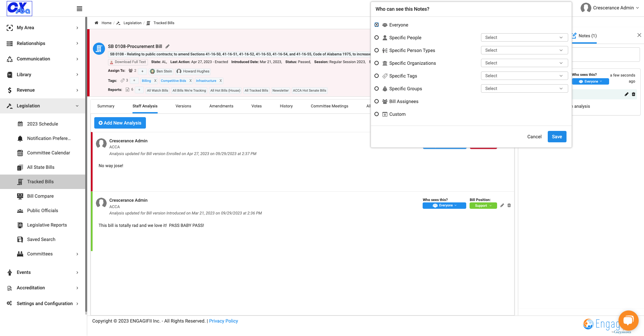The image size is (644, 336).
Task: Open the Specific Organizations Select dropdown
Action: [524, 63]
